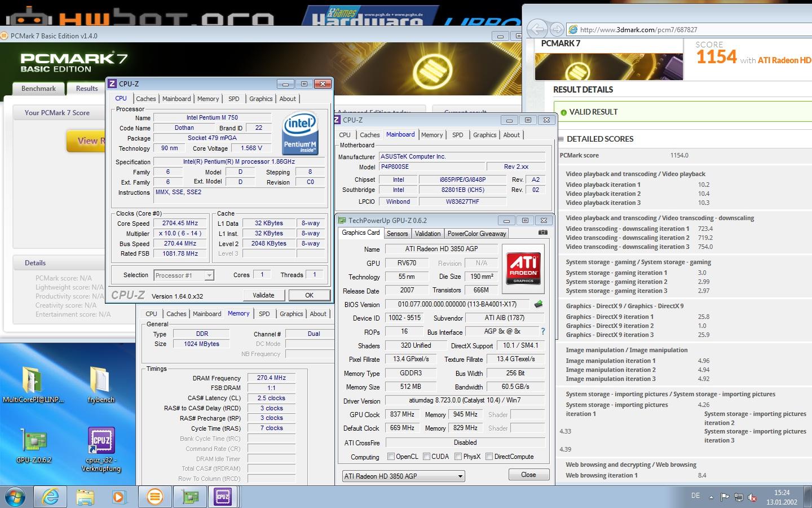The height and width of the screenshot is (508, 812).
Task: Show hidden tray icons arrow
Action: [x=711, y=498]
